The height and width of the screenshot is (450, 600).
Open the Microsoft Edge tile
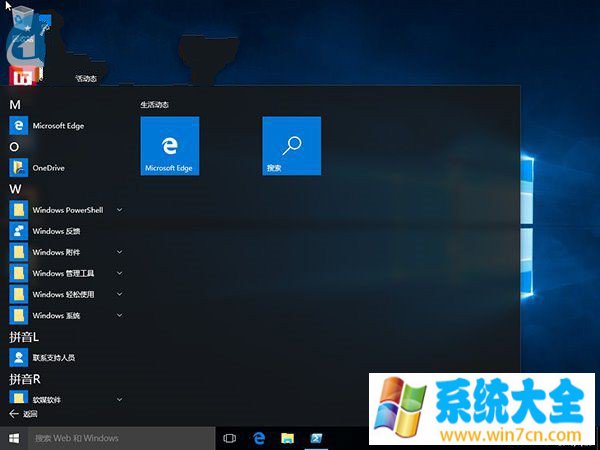(x=170, y=146)
